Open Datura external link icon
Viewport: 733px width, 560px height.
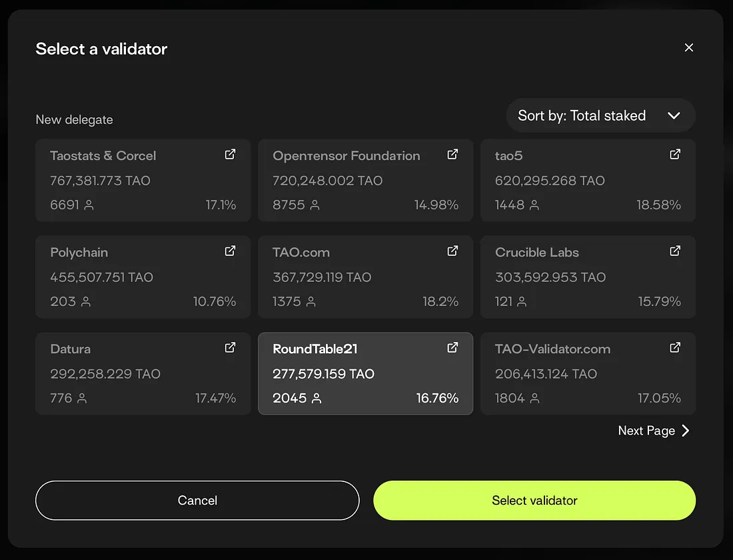pyautogui.click(x=230, y=347)
